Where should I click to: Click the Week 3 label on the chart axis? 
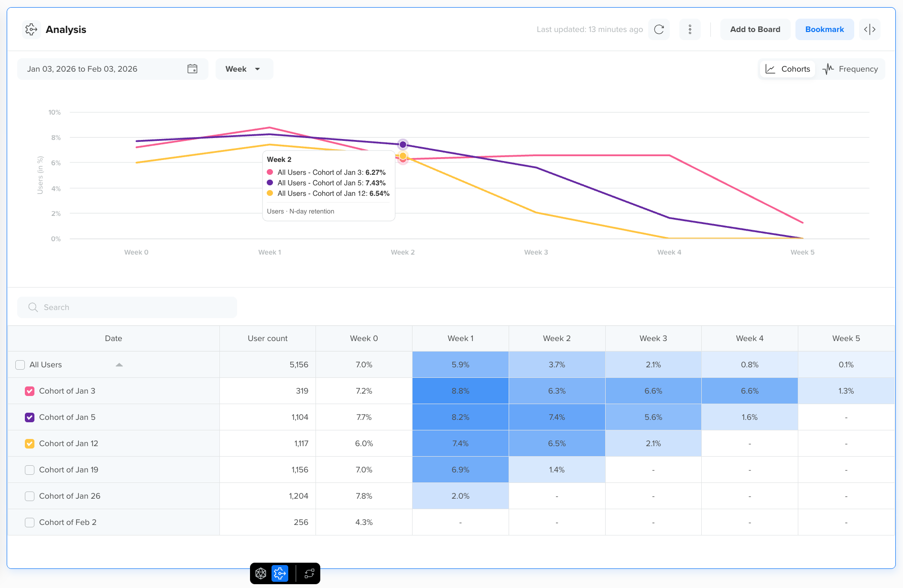(536, 252)
